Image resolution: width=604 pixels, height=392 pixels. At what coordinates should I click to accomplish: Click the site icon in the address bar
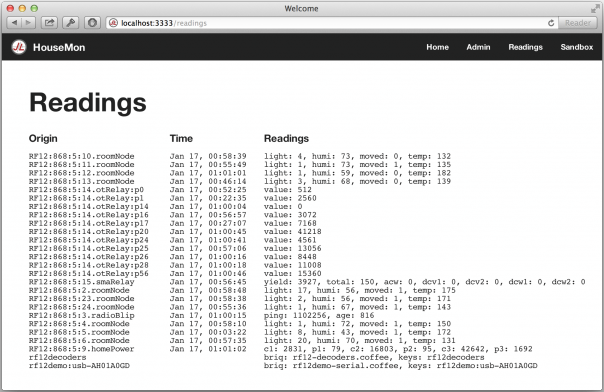coord(113,23)
